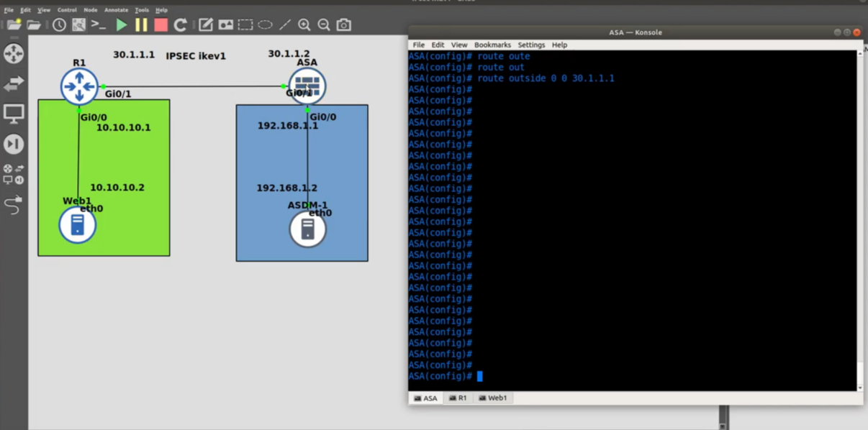Suspend all nodes with yellow pause button

point(141,25)
